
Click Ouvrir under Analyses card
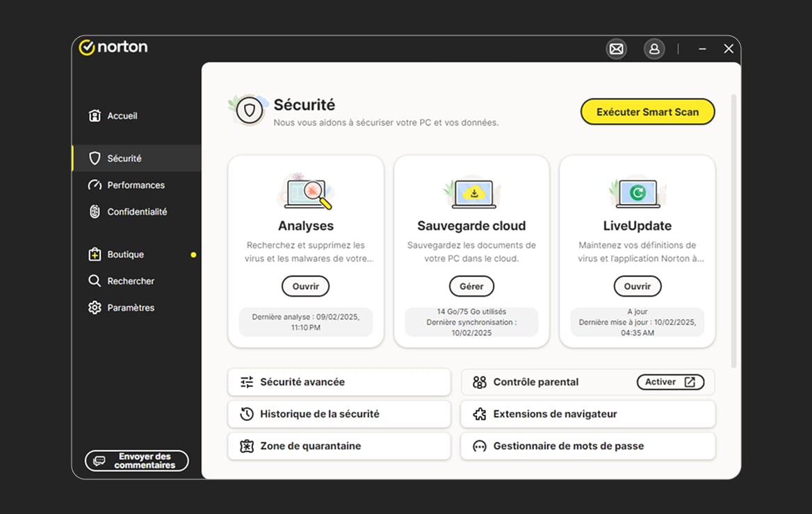coord(305,286)
